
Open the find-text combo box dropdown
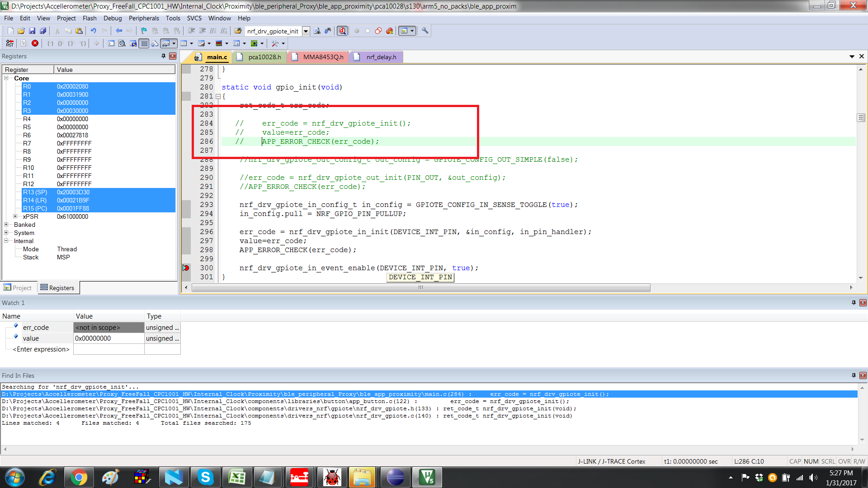coord(306,31)
